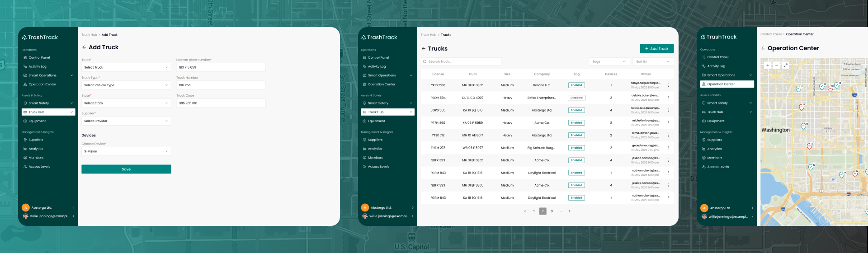The height and width of the screenshot is (253, 868).
Task: Click red map marker number 12
Action: (x=809, y=146)
